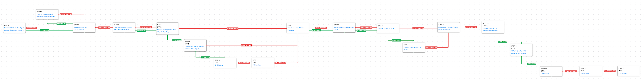Open the DNS Lookup link in Step 8
The image size is (644, 80).
219,65
